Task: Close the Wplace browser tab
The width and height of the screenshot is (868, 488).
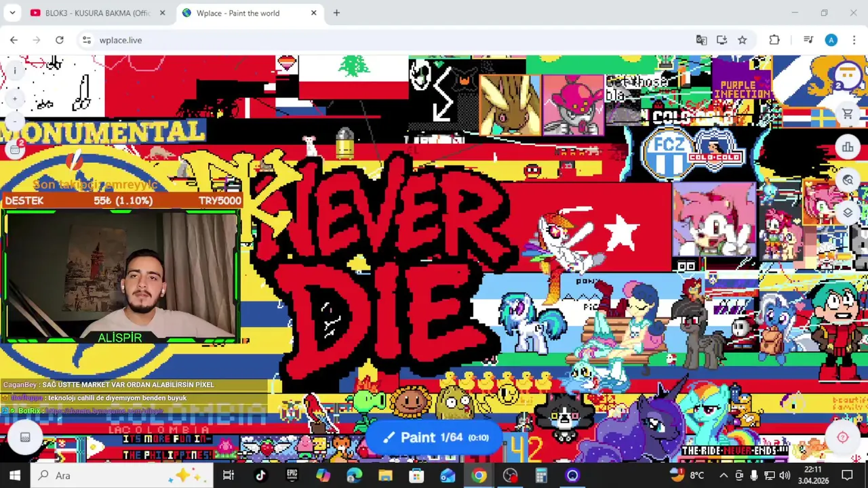Action: coord(314,13)
